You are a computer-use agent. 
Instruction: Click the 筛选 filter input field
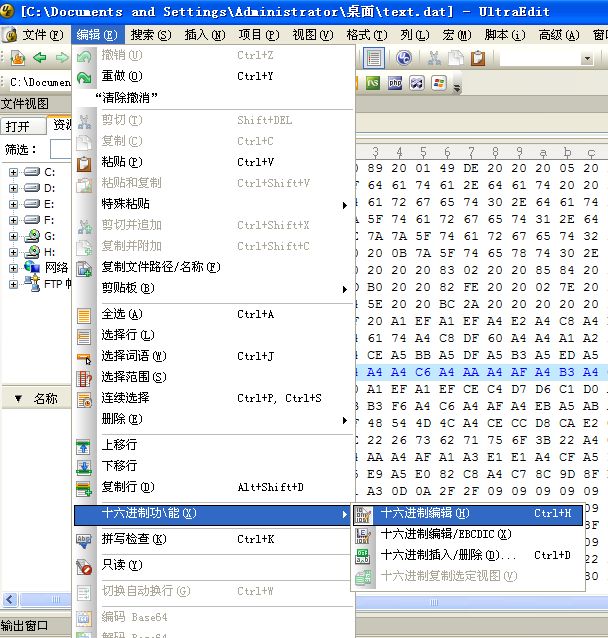[x=61, y=149]
